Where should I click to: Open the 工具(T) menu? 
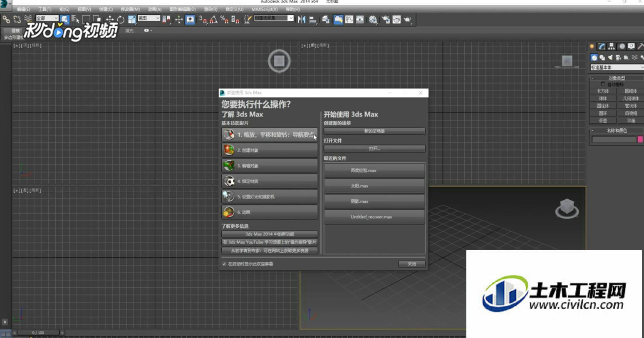click(45, 9)
